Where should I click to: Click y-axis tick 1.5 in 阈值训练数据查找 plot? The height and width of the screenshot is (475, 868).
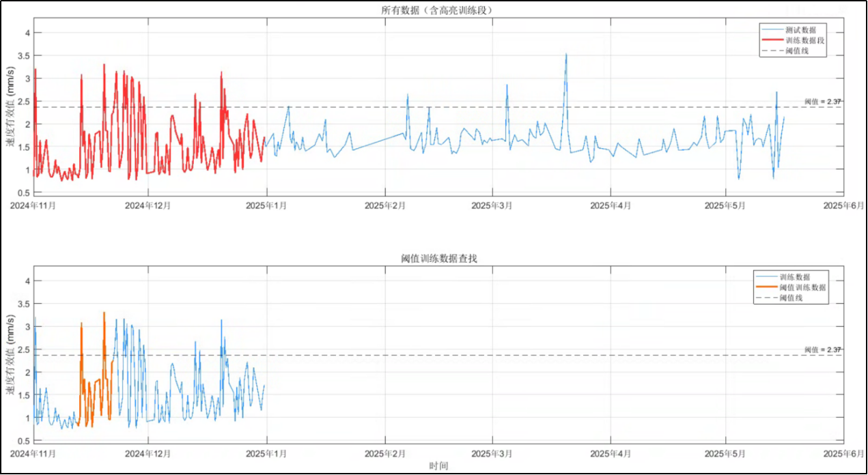click(x=24, y=395)
